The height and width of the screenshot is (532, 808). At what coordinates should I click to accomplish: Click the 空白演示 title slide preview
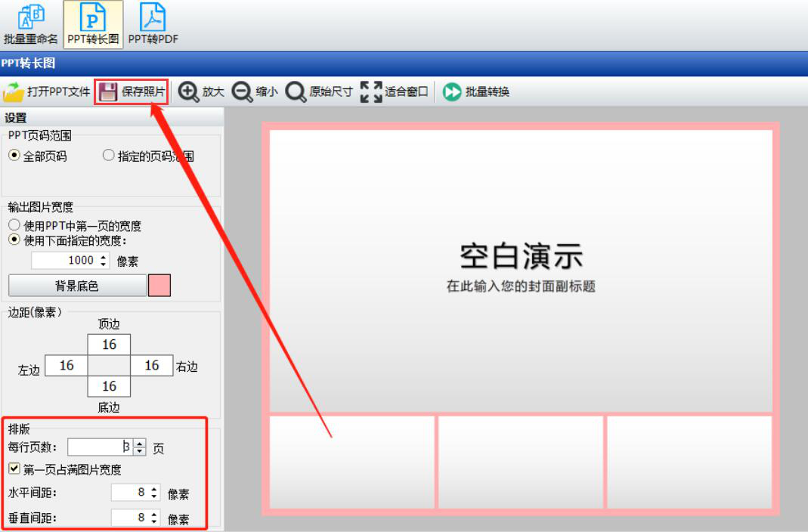pyautogui.click(x=521, y=271)
